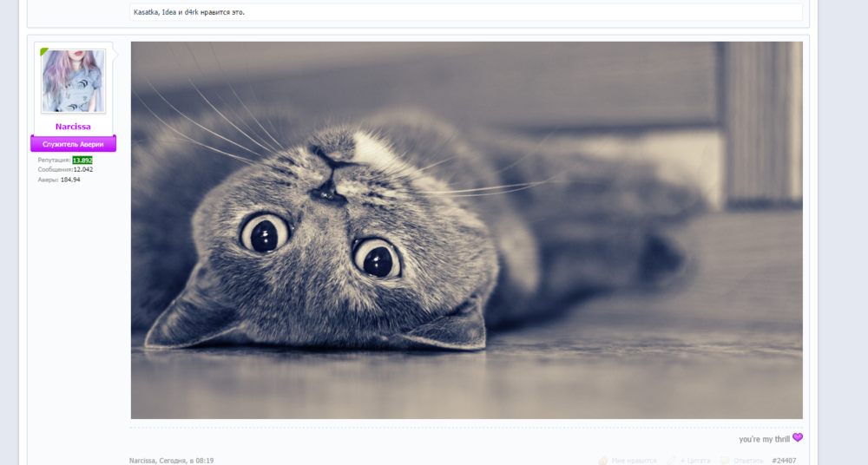Open Narcissa's profile via the username link
The height and width of the screenshot is (465, 868).
pos(73,127)
